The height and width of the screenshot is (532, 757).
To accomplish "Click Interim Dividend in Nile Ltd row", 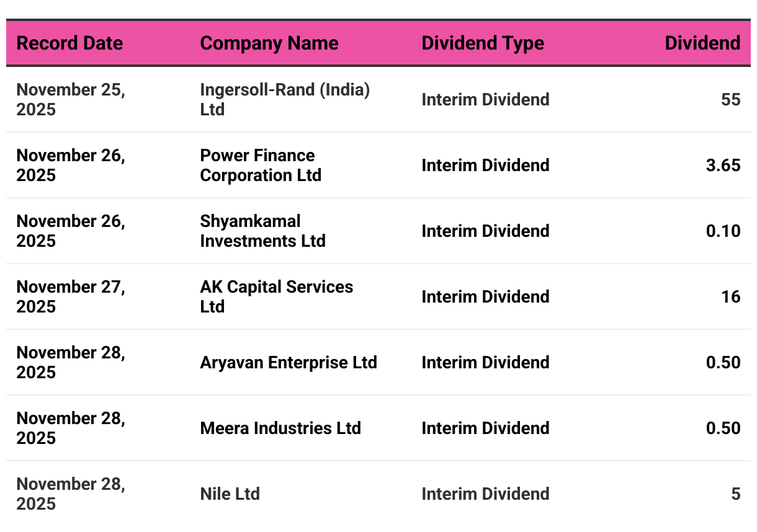I will click(x=485, y=494).
